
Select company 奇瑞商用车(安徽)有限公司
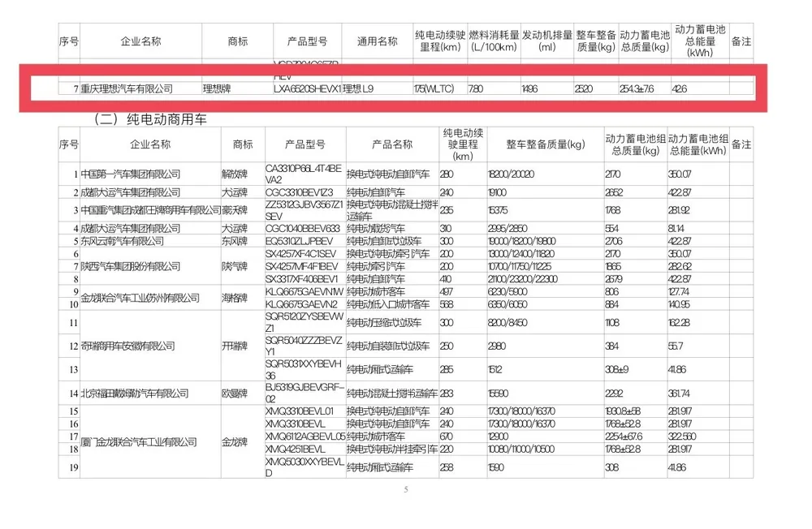127,346
